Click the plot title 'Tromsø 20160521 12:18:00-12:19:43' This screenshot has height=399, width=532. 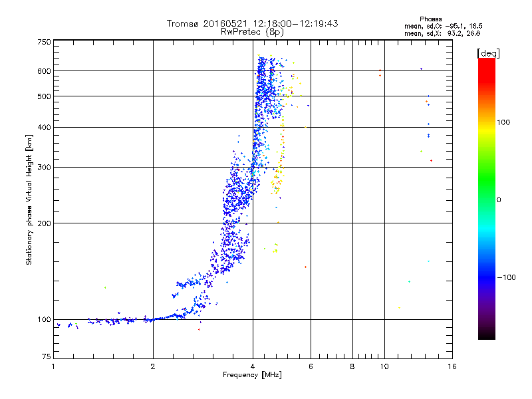tap(252, 23)
